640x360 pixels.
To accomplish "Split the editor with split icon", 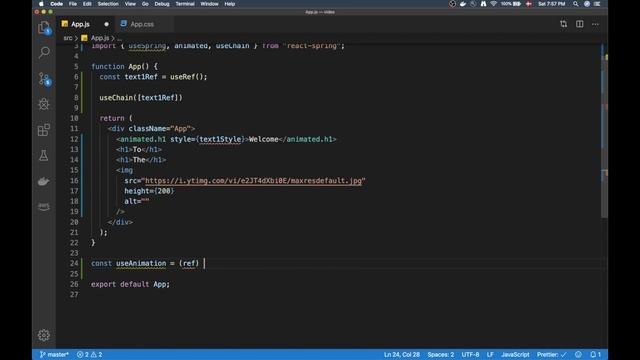I will [580, 24].
